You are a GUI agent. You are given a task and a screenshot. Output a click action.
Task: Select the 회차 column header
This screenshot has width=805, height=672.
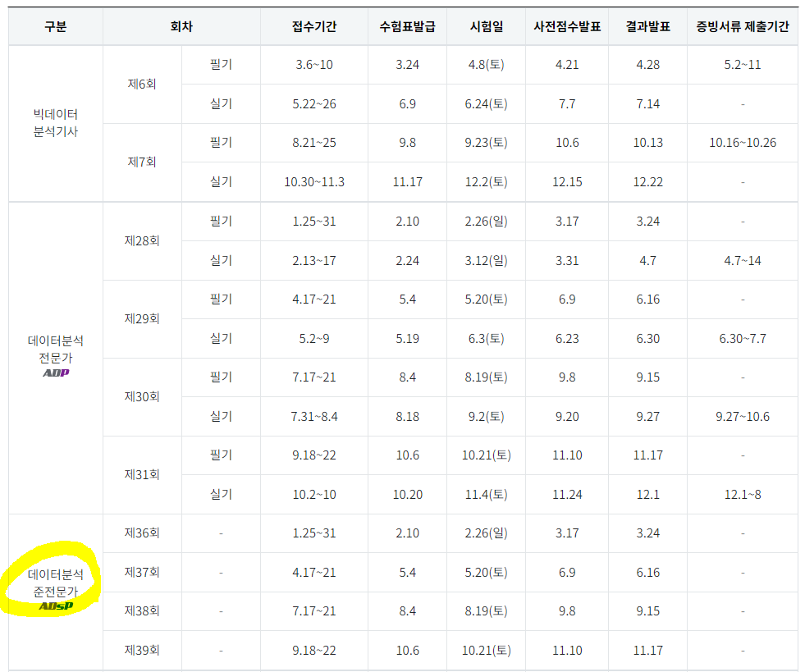click(181, 27)
